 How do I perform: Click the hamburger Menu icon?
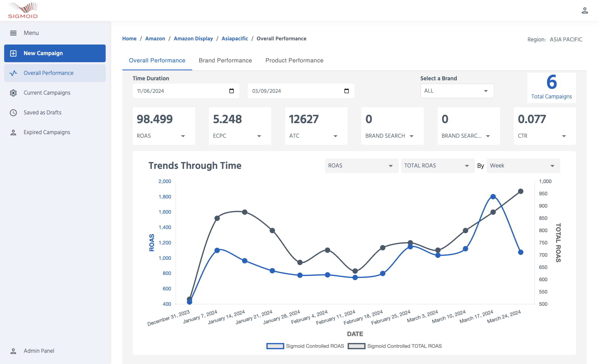click(x=13, y=33)
